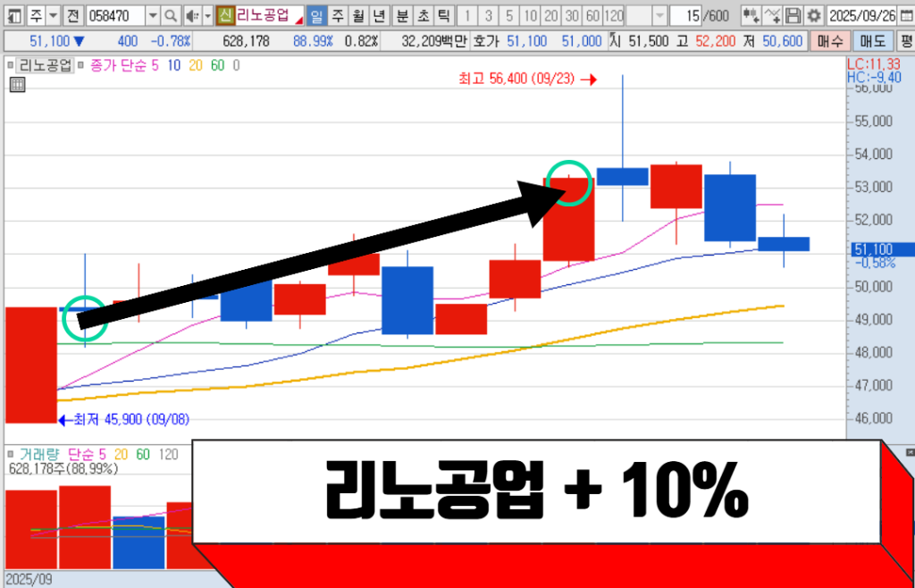Viewport: 915px width, 588px height.
Task: Select the 틱 tick chart tab
Action: coord(443,16)
